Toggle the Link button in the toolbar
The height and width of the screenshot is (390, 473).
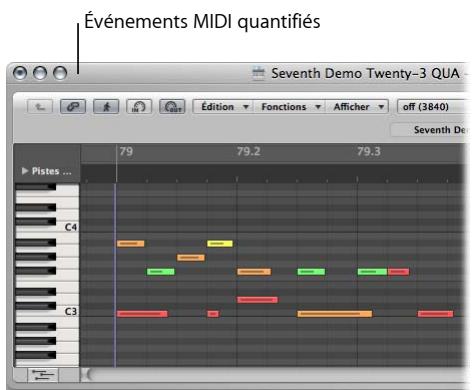point(73,107)
